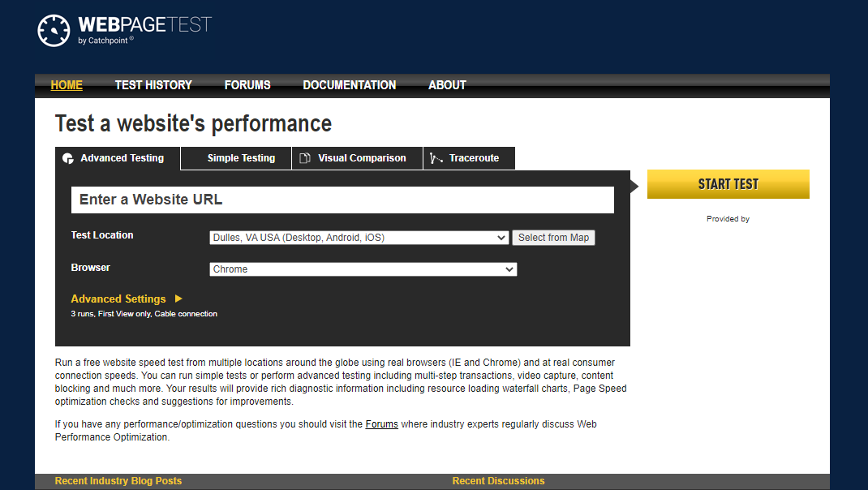Viewport: 868px width, 490px height.
Task: Click the Advanced Testing tab icon
Action: 68,158
